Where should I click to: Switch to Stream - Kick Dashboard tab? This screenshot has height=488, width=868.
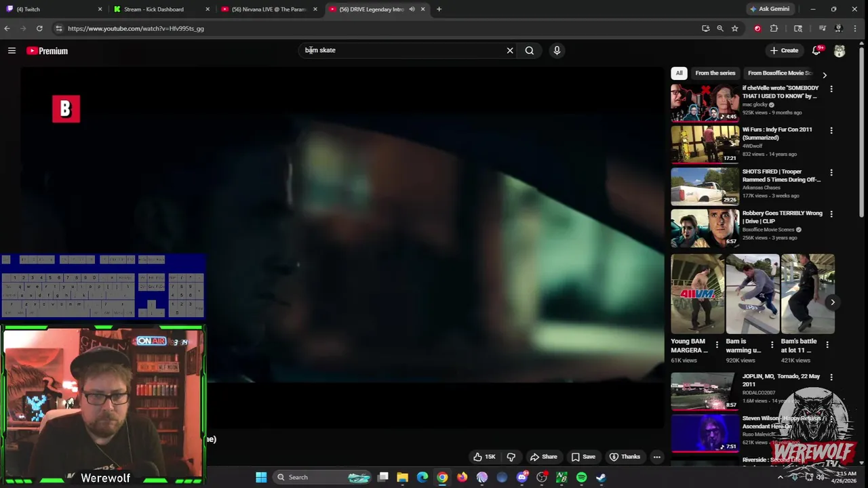coord(161,9)
